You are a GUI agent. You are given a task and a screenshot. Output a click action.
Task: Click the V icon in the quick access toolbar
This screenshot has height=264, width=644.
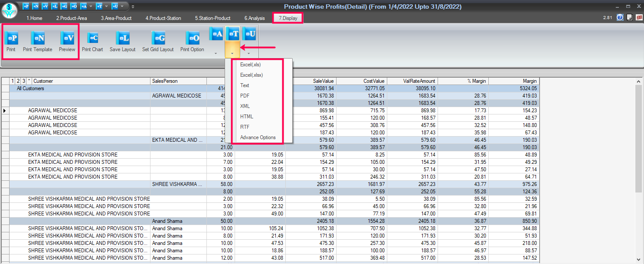[45, 7]
